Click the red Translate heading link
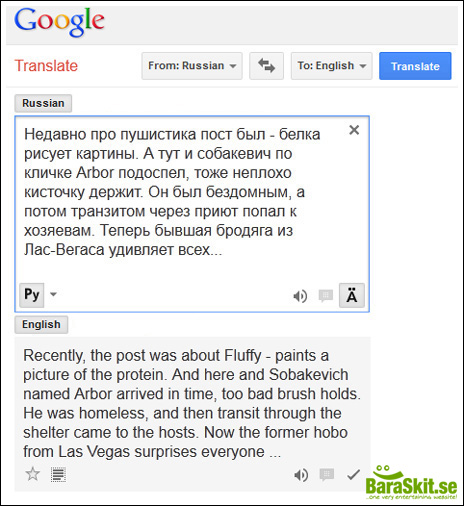 (x=46, y=66)
